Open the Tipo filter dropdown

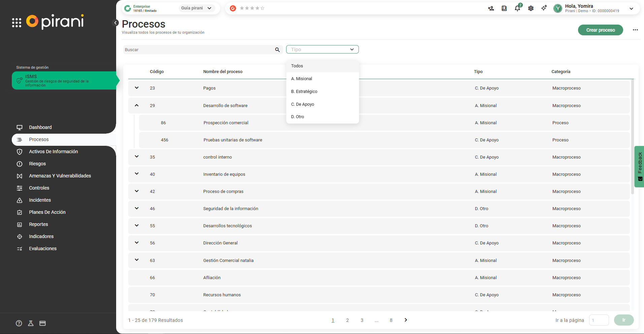[x=322, y=49]
